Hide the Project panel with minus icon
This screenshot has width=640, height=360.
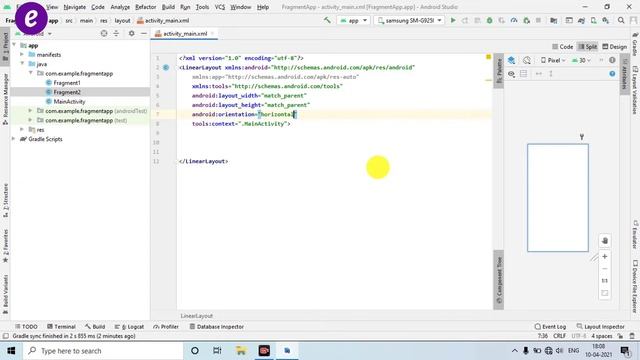pos(144,33)
